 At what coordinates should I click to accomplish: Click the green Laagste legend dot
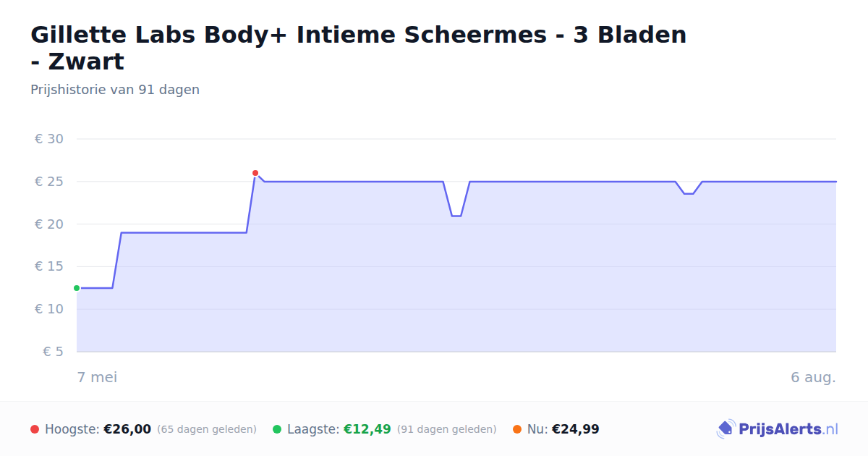pyautogui.click(x=277, y=429)
